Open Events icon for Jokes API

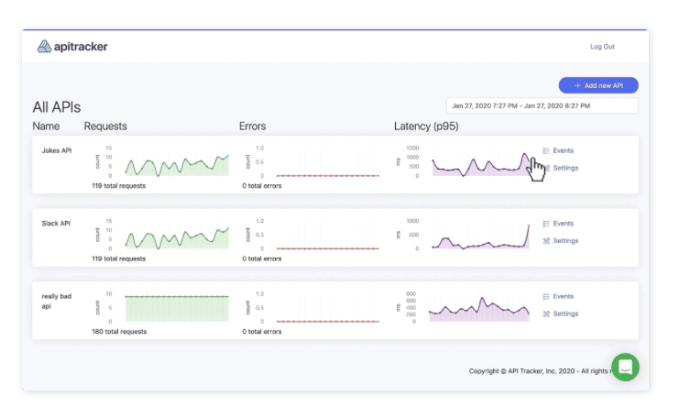click(547, 151)
